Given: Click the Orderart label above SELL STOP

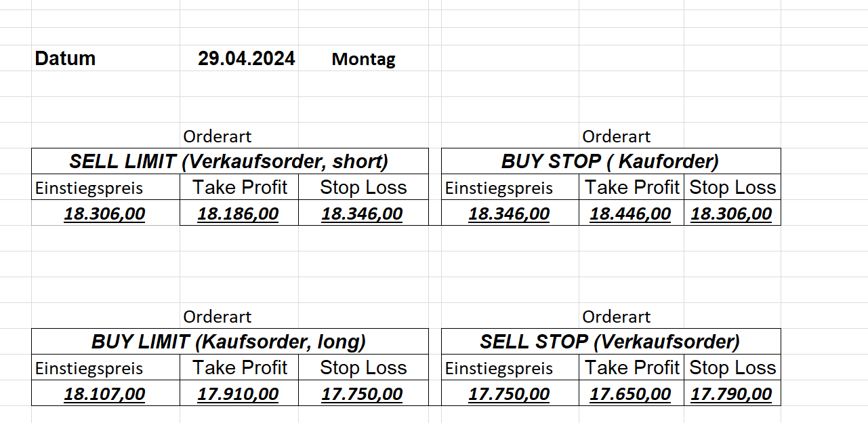Looking at the screenshot, I should (x=616, y=317).
